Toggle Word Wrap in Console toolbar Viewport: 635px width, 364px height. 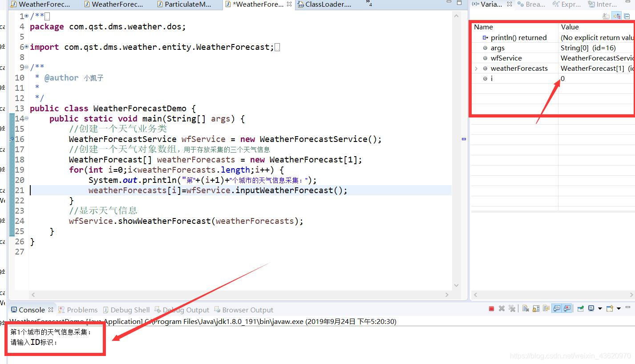[546, 308]
